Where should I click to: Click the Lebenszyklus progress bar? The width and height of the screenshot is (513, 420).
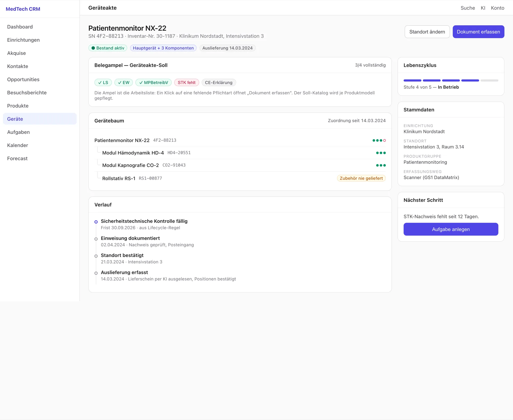tap(451, 80)
